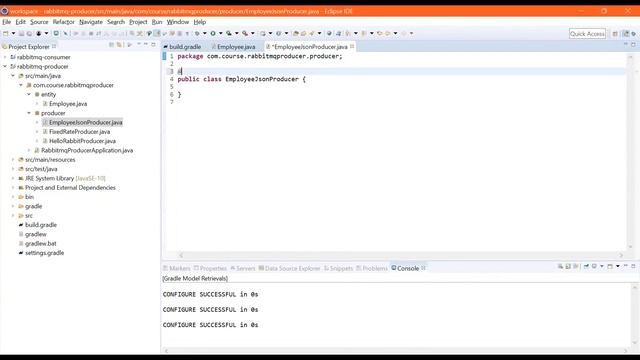The height and width of the screenshot is (360, 640).
Task: Close the EmployeeJsonProducer.java editor tab
Action: 352,47
